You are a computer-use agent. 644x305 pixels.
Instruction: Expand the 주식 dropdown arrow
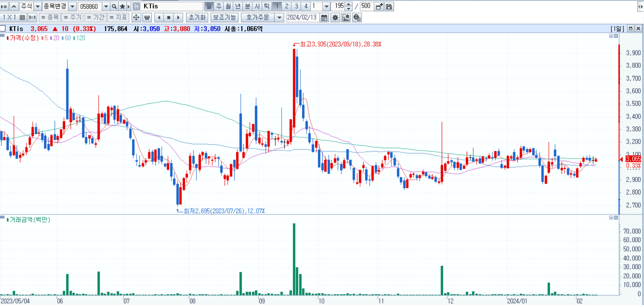point(37,7)
